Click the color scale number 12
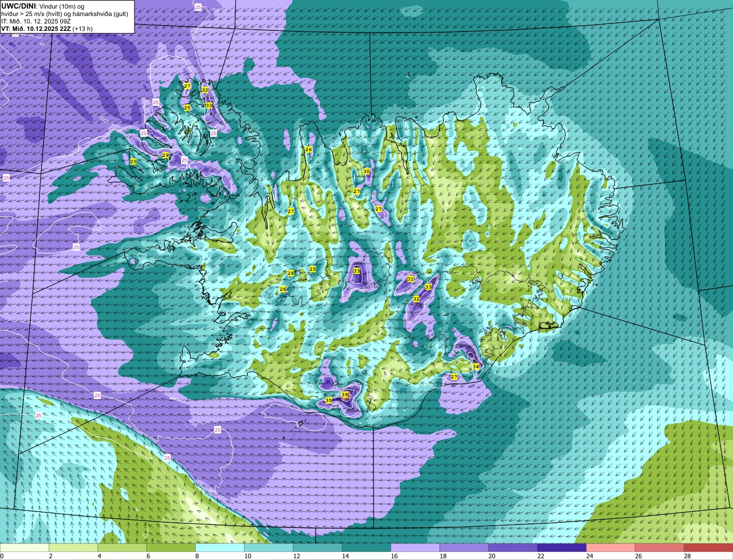This screenshot has width=733, height=560. [296, 556]
